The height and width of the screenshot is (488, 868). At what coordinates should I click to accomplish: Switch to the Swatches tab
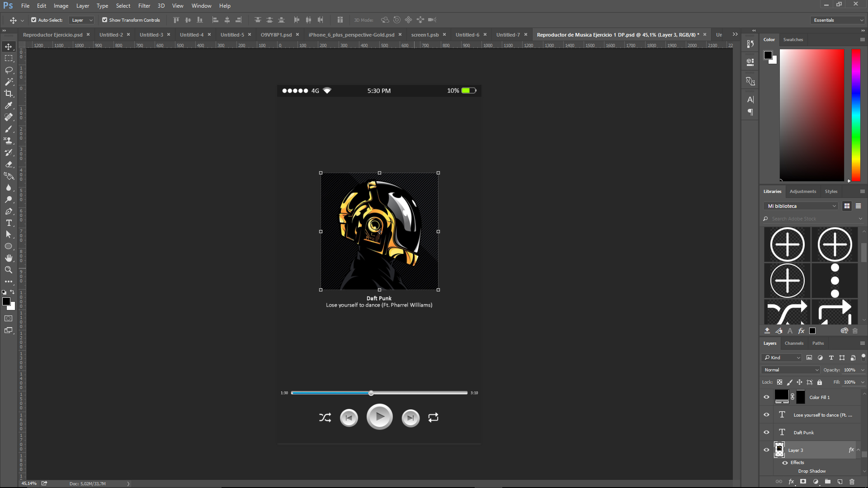[x=793, y=40]
